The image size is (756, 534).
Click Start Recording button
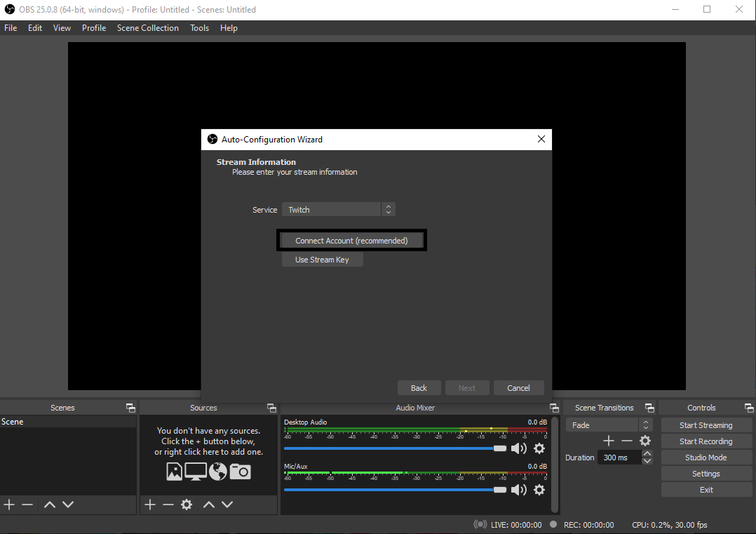[706, 441]
